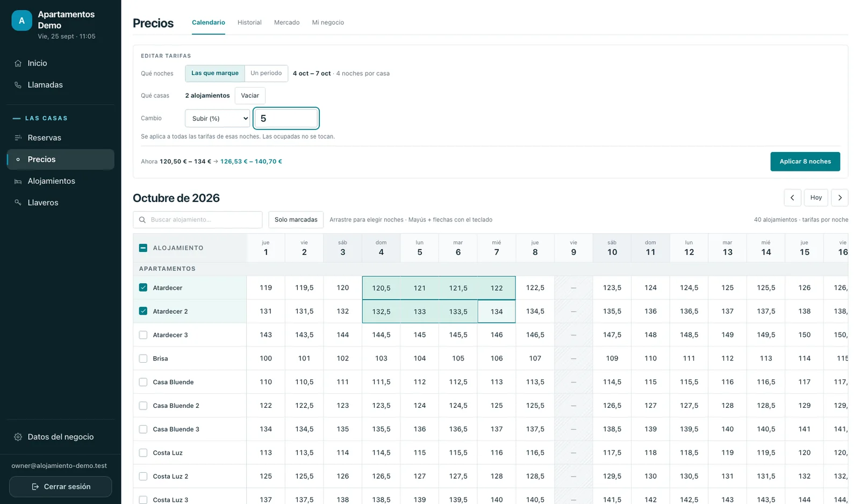860x504 pixels.
Task: Click Casa Bluende 3 price 139 on dom 11
Action: tap(650, 429)
